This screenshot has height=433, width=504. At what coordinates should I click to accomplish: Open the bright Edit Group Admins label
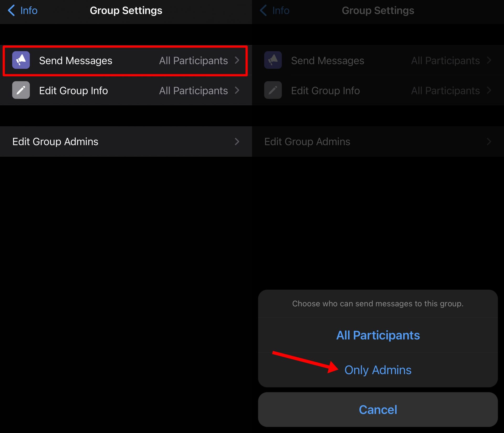[x=55, y=142]
